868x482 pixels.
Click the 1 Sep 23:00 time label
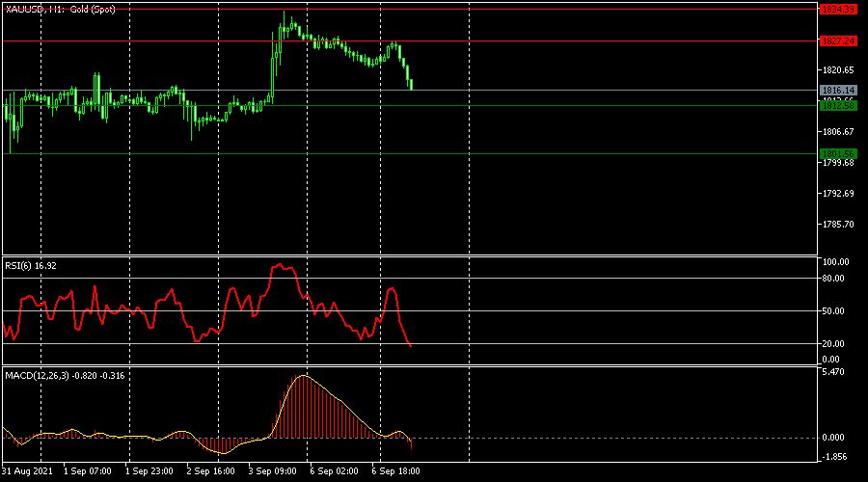149,471
